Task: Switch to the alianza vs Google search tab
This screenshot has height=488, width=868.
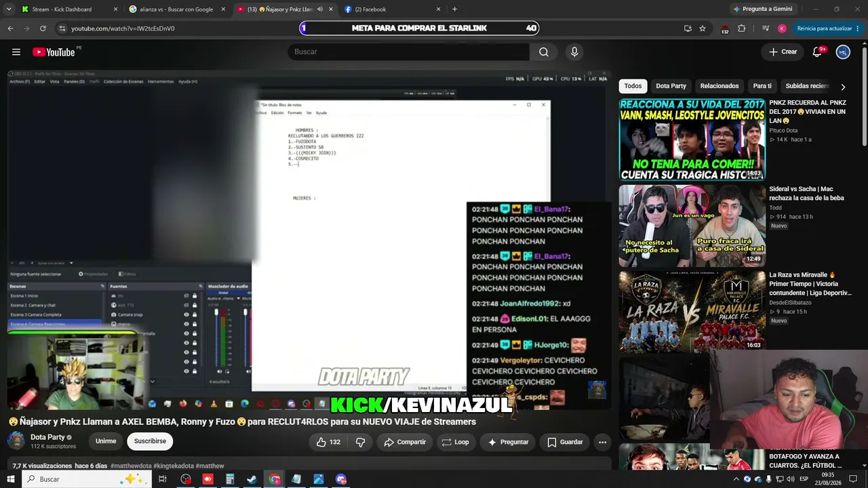Action: [x=176, y=9]
